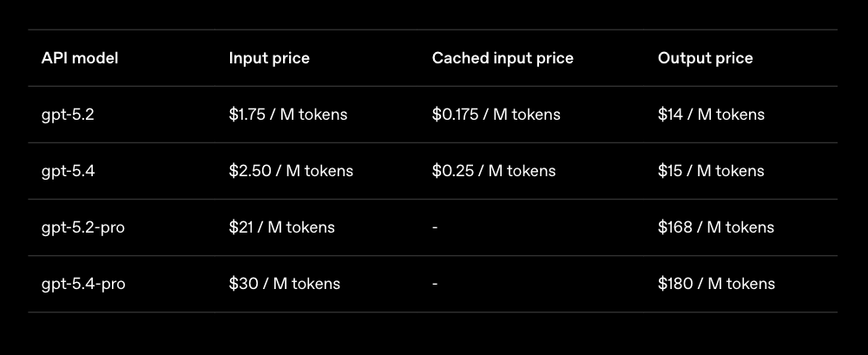868x355 pixels.
Task: Click the $0.175 / M tokens cached price
Action: point(496,115)
